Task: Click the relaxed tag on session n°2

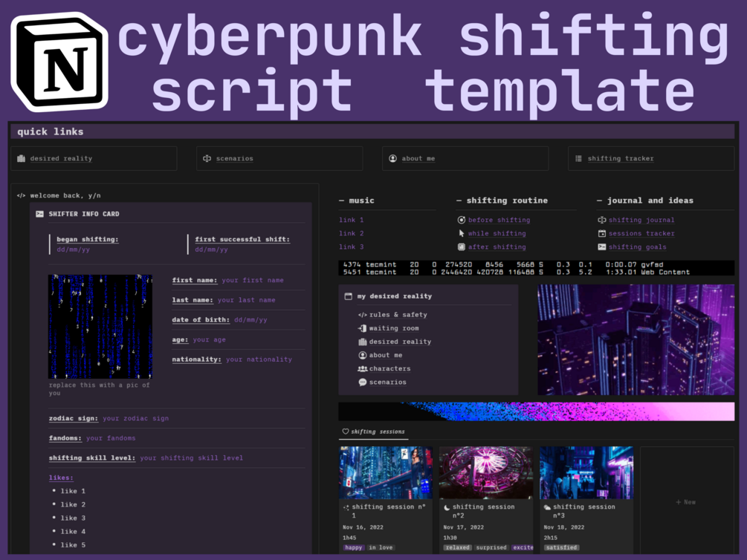Action: click(x=458, y=547)
